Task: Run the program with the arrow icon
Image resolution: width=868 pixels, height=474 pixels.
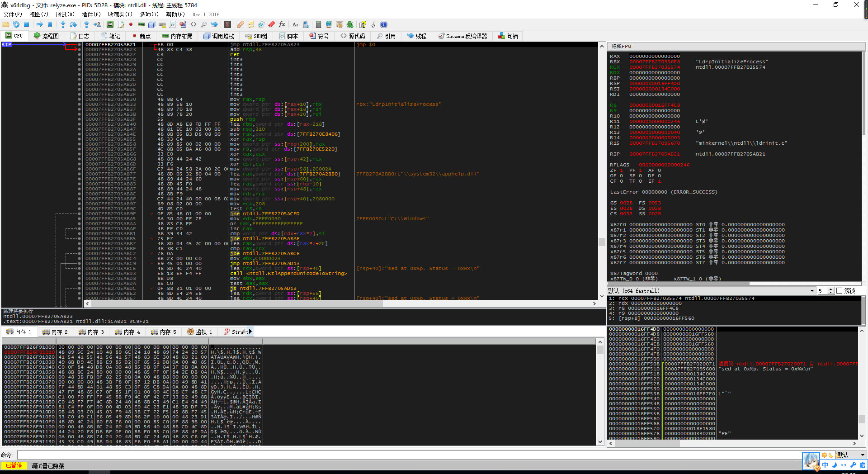Action: [40, 24]
